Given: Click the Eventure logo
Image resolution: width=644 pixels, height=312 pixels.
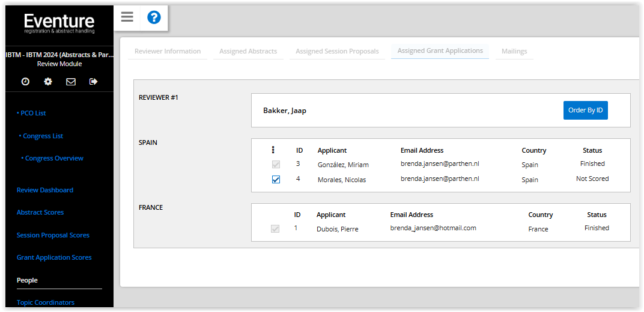Looking at the screenshot, I should (59, 23).
